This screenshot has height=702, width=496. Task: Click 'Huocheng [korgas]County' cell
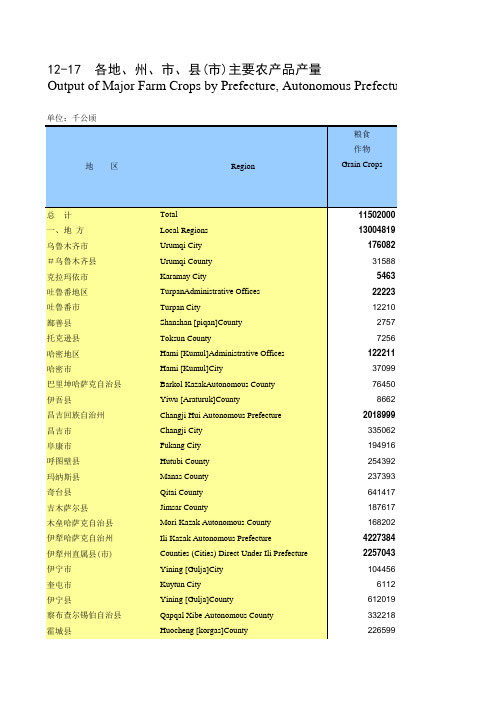point(204,630)
